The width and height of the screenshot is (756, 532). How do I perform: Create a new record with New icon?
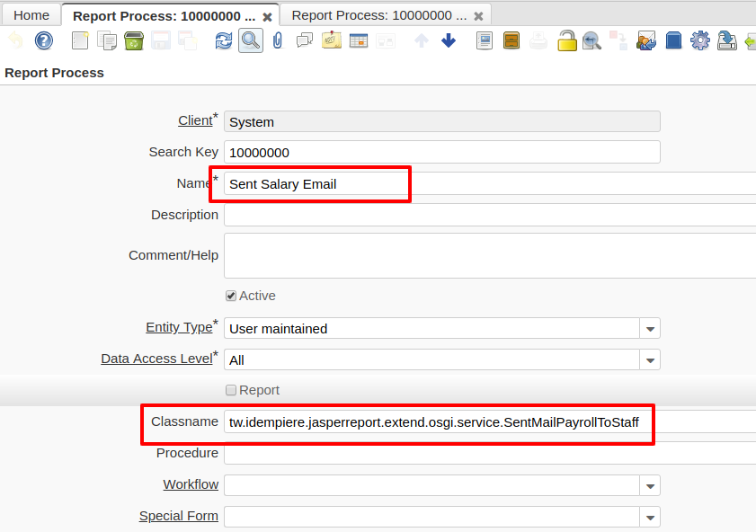(80, 40)
